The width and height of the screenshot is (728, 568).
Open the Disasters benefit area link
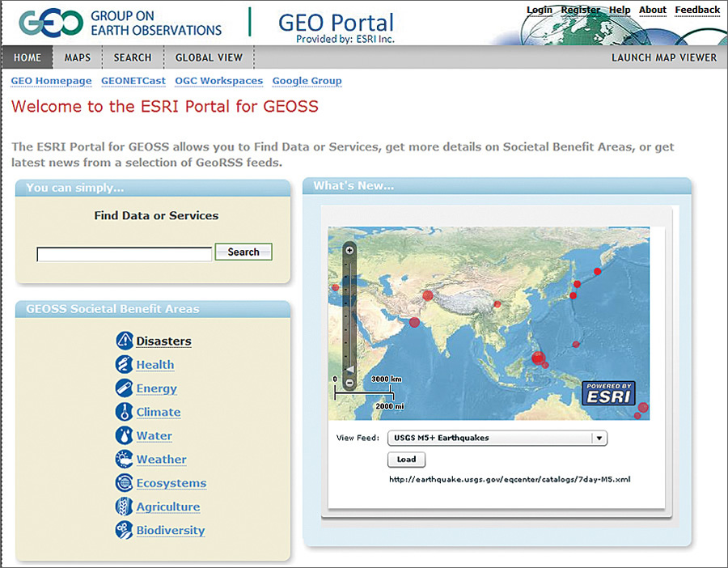pyautogui.click(x=164, y=341)
